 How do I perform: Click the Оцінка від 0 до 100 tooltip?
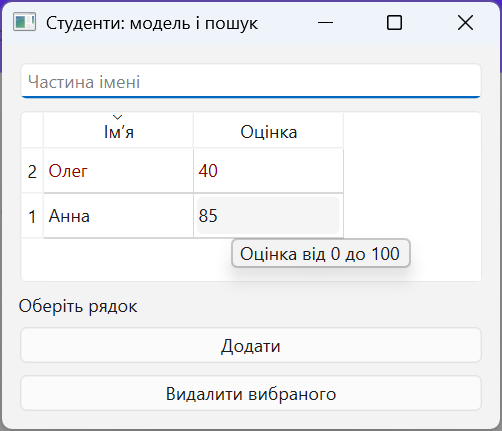click(321, 253)
